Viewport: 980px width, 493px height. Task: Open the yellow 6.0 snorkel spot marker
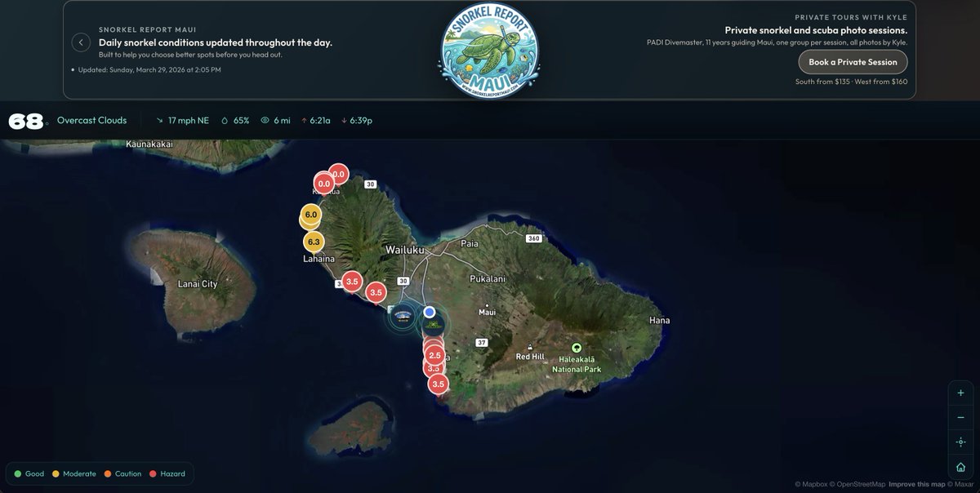(x=310, y=215)
